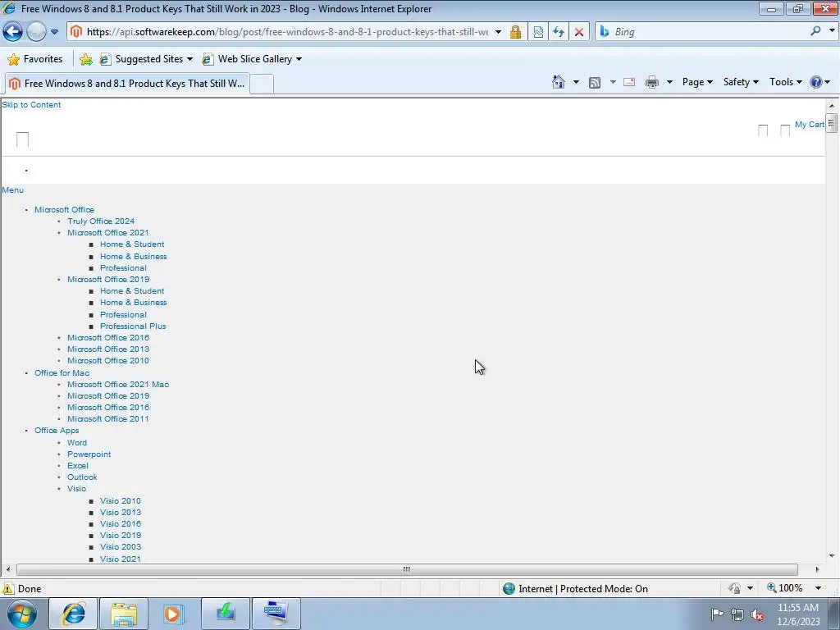Viewport: 840px width, 630px height.
Task: Click the green arrow app taskbar icon
Action: [225, 614]
